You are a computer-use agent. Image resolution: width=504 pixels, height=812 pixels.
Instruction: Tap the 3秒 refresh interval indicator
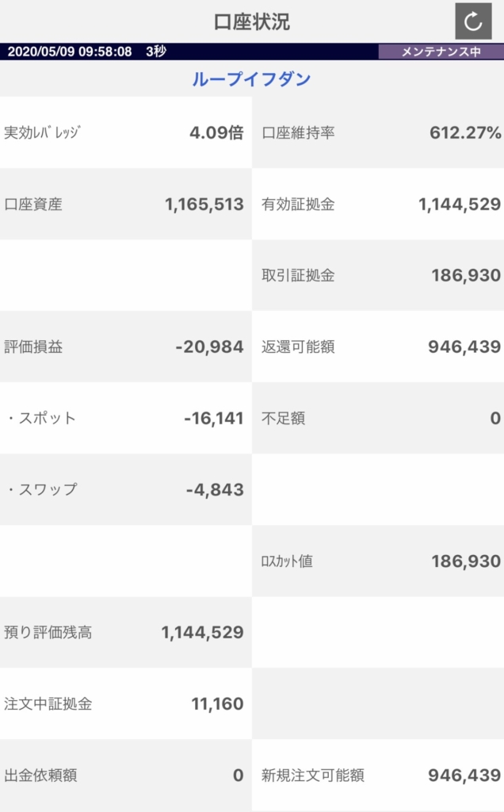[156, 52]
